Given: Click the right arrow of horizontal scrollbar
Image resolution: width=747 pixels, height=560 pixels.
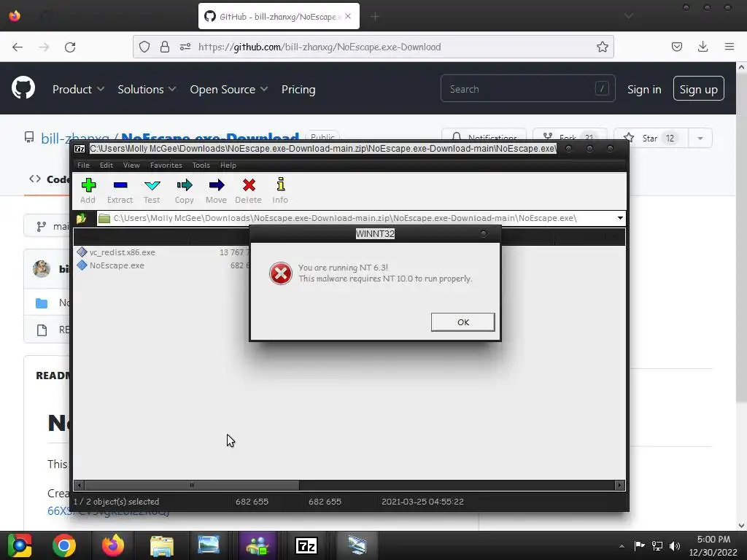Looking at the screenshot, I should point(619,485).
